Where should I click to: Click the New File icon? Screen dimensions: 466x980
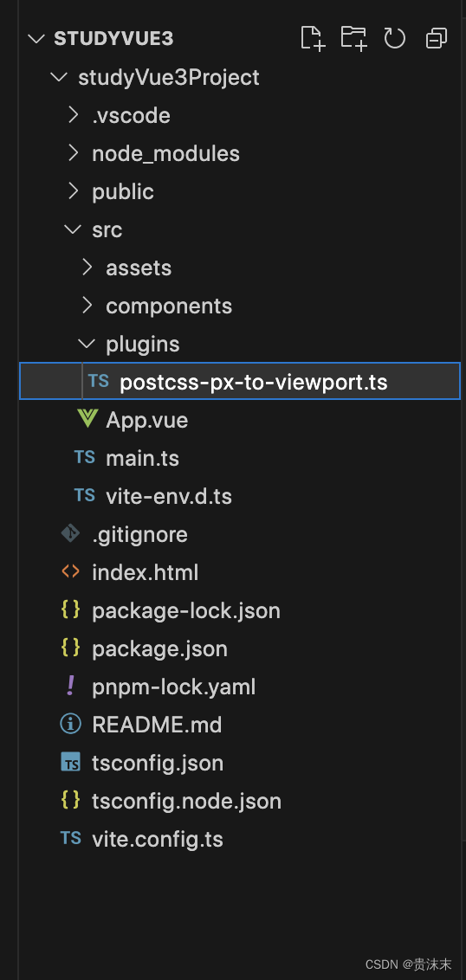pos(313,39)
